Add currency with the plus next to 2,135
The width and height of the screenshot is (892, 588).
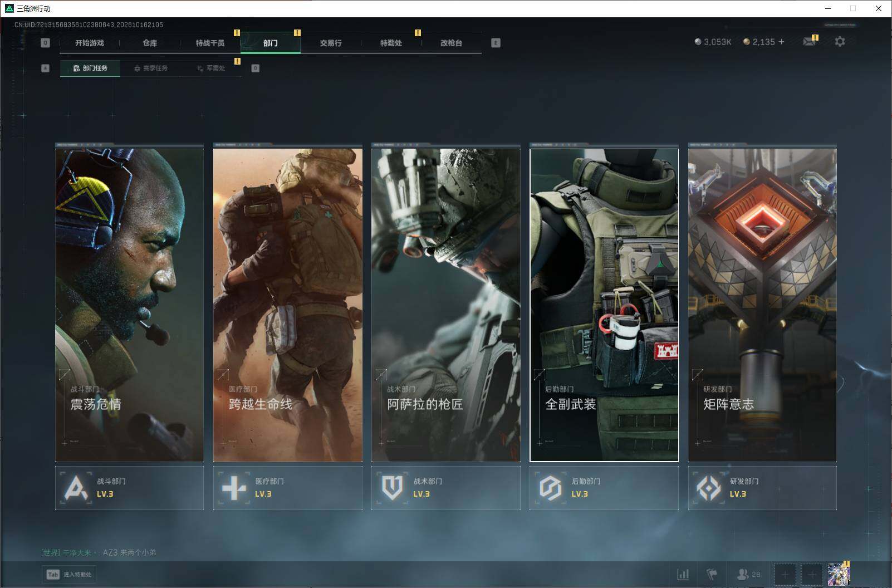click(781, 42)
